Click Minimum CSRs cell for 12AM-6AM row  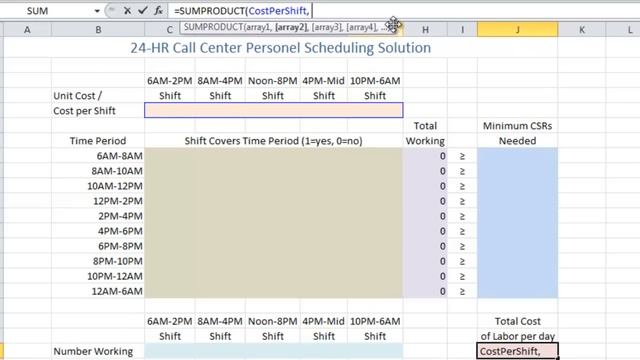pos(517,291)
